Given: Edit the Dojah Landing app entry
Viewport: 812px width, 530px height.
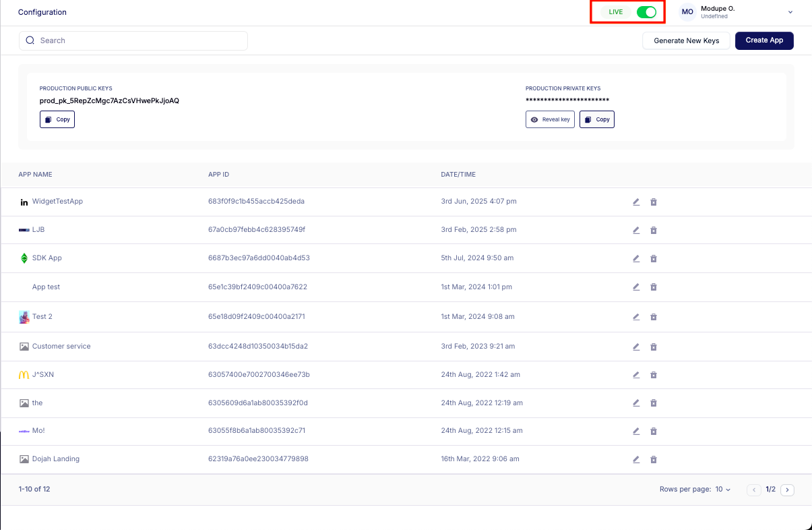Looking at the screenshot, I should tap(636, 459).
